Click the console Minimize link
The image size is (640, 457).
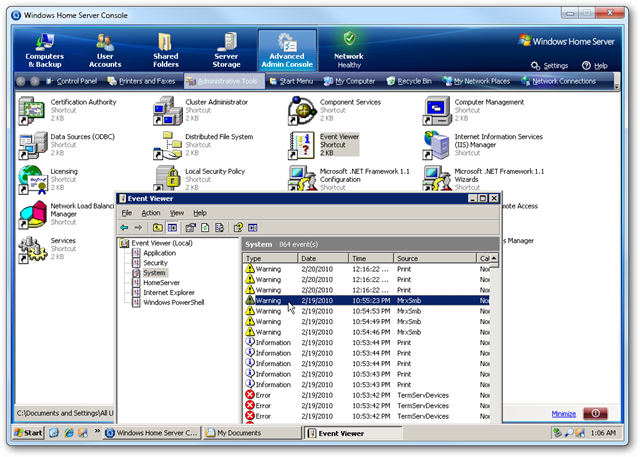(564, 414)
